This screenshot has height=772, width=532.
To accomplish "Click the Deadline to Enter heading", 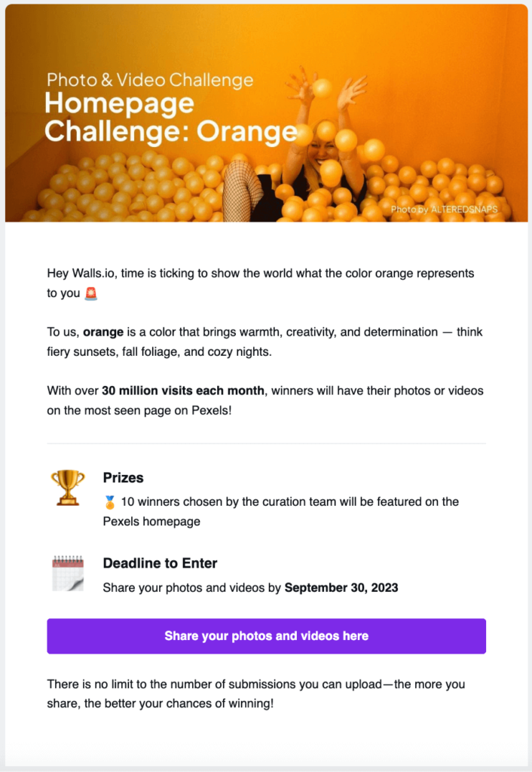I will pyautogui.click(x=160, y=562).
